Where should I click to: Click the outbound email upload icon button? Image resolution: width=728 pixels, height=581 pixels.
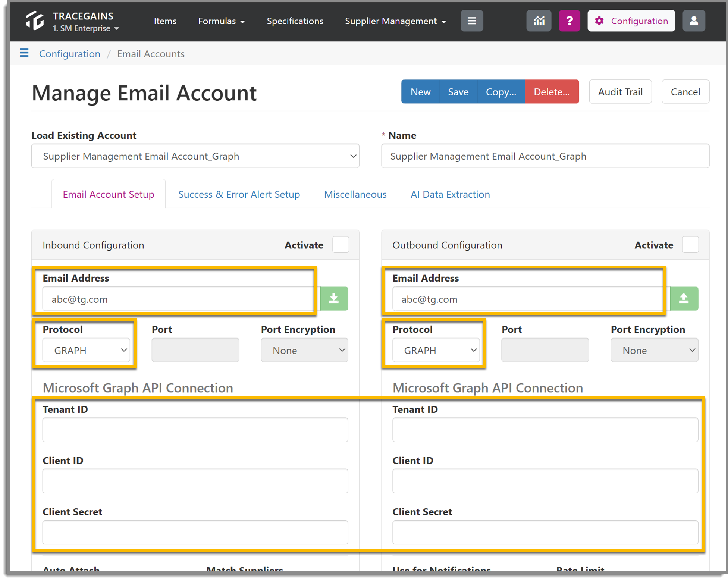[684, 298]
